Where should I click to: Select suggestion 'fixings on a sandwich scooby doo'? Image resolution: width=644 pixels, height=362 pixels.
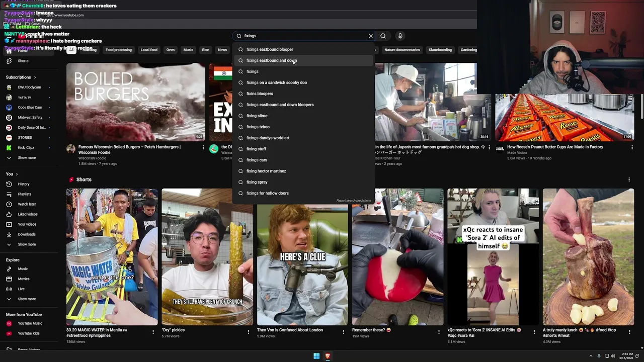point(303,82)
